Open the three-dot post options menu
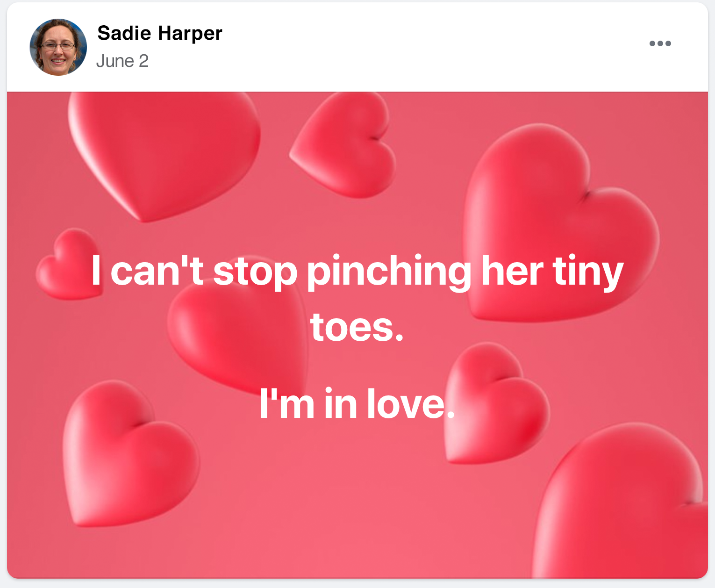This screenshot has width=715, height=588. click(660, 43)
